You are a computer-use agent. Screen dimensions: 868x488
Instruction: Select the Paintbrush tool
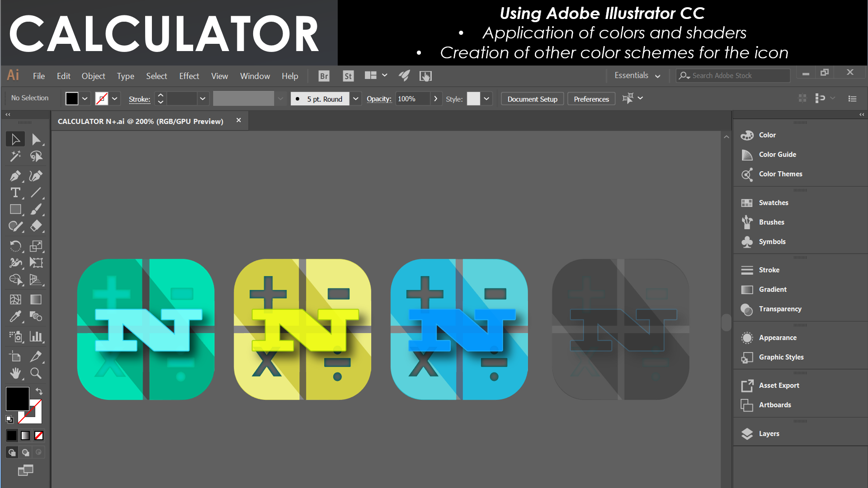click(36, 209)
